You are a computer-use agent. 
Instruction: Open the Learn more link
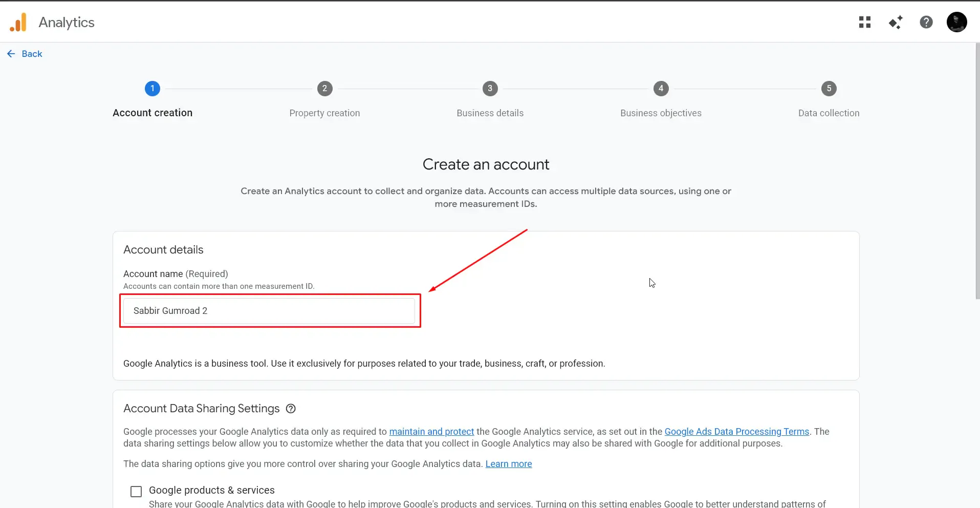pos(509,464)
